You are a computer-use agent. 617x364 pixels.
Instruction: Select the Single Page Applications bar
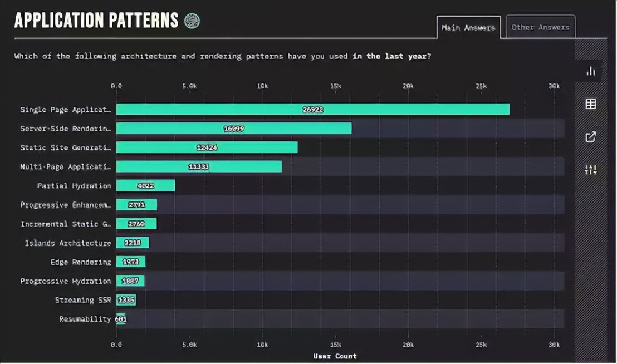pyautogui.click(x=313, y=109)
